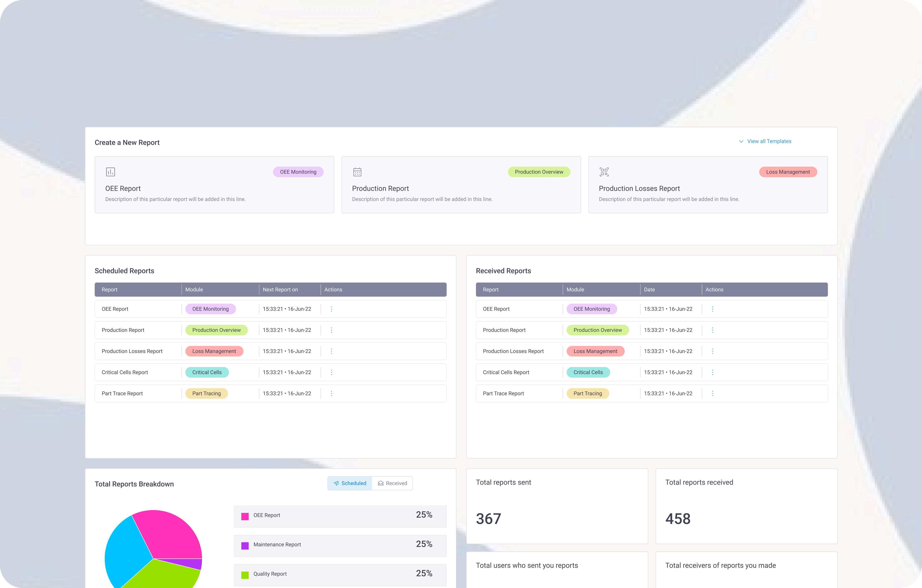
Task: Click pink OEE Report legend swatch
Action: 245,516
